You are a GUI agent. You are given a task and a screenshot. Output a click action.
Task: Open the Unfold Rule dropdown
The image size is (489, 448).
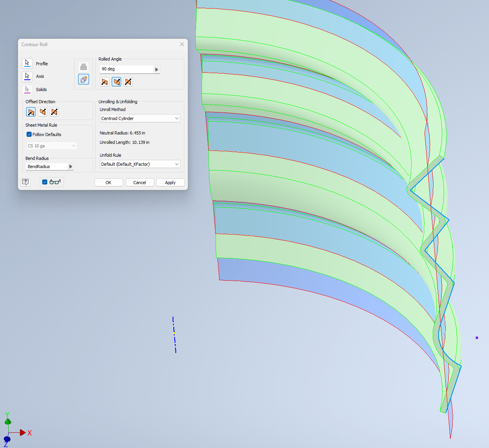coord(177,164)
